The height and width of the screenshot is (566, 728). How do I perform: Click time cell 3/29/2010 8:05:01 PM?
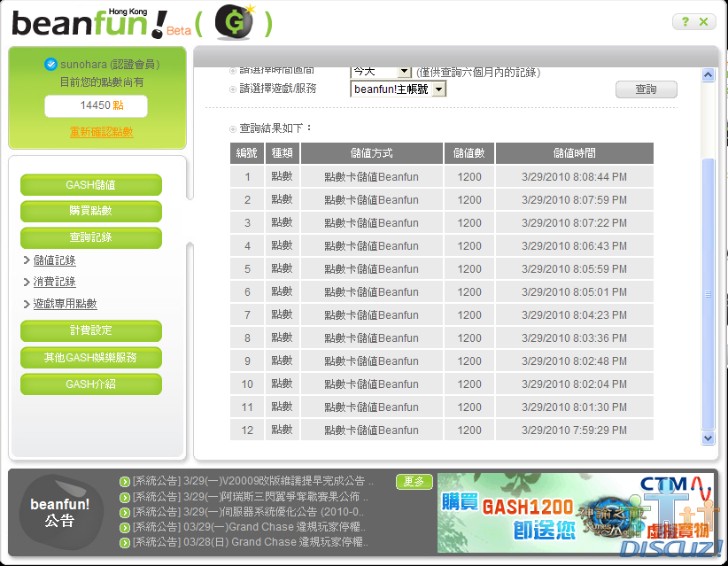(574, 292)
